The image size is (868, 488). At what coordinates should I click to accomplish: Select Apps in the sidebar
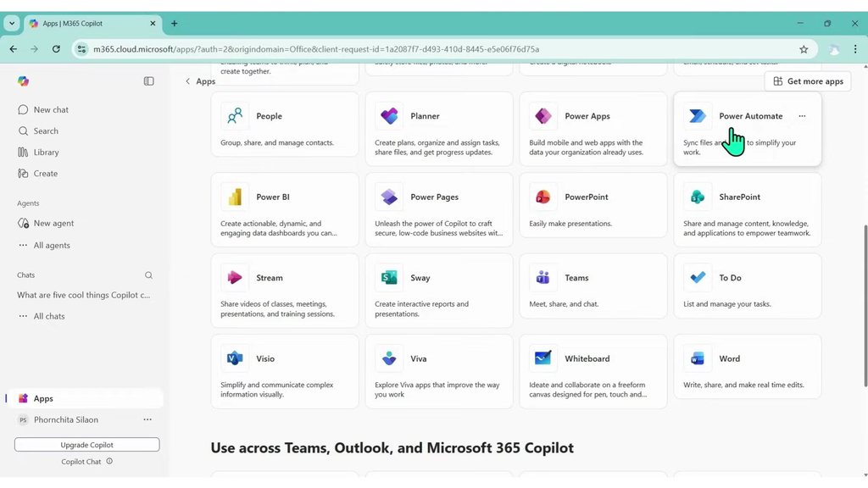pos(86,398)
